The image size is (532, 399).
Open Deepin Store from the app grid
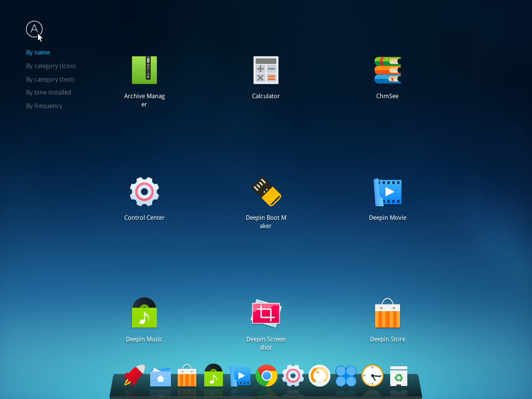tap(388, 313)
